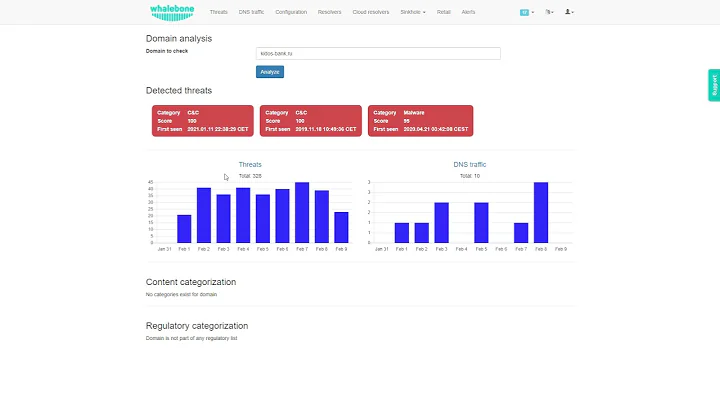Click the Detected threats heading
Viewport: 720px width, 404px height.
coord(179,90)
